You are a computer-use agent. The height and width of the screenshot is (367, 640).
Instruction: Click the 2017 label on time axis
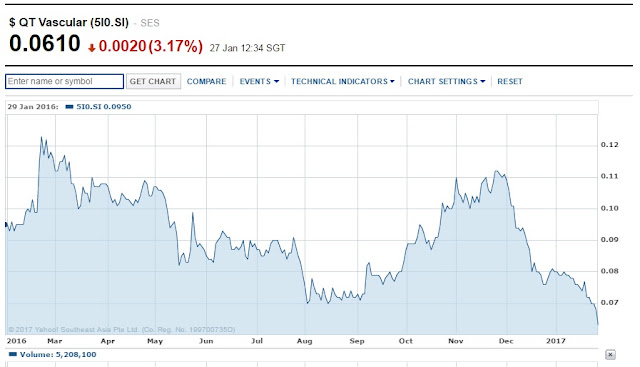(556, 341)
